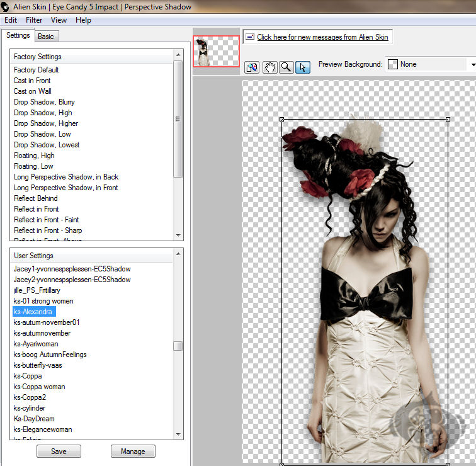Click the Alien Skin app icon in title bar
Screen dimensions: 476x466
[6, 7]
